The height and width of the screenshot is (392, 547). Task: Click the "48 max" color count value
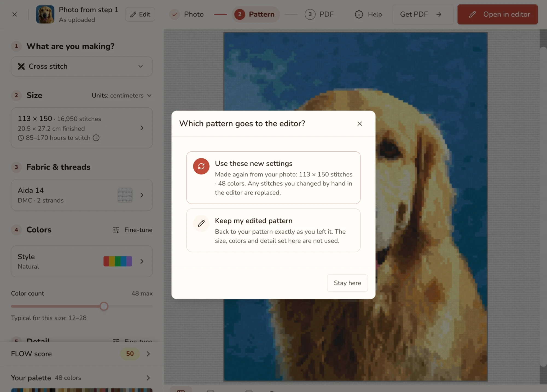142,293
